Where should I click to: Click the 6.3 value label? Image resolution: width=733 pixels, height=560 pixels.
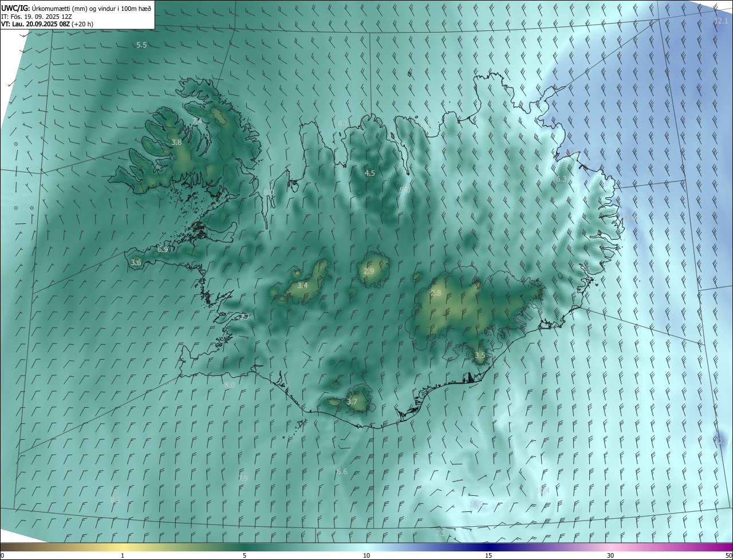tap(561, 179)
